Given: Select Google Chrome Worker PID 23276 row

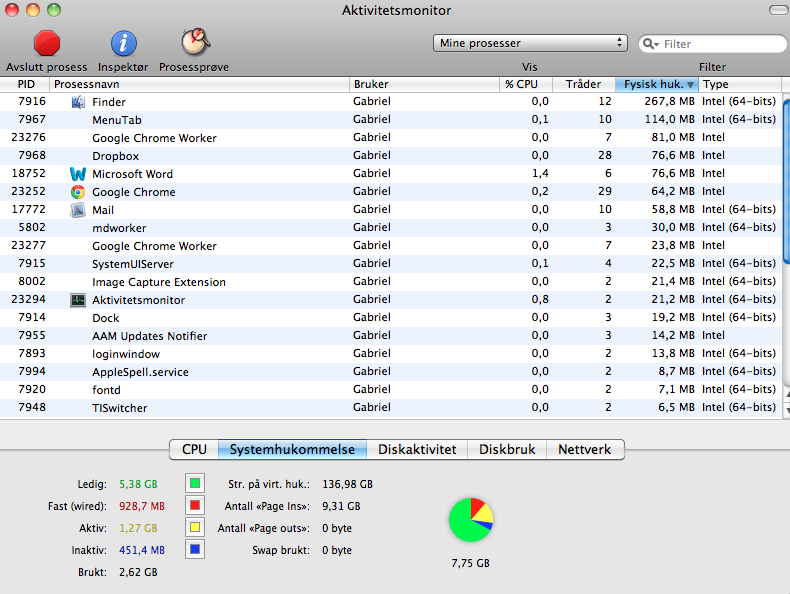Looking at the screenshot, I should (x=390, y=138).
